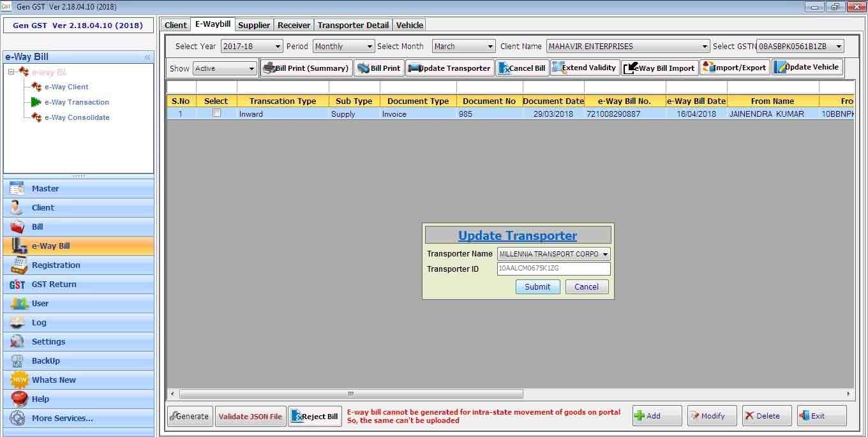Open the Select Month dropdown

(x=490, y=47)
